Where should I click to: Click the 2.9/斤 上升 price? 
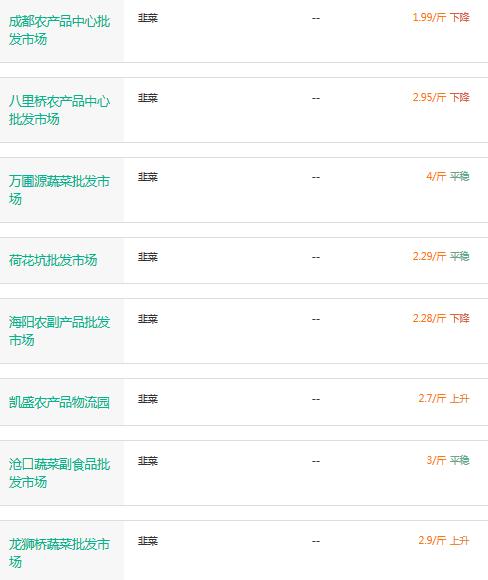pyautogui.click(x=444, y=540)
